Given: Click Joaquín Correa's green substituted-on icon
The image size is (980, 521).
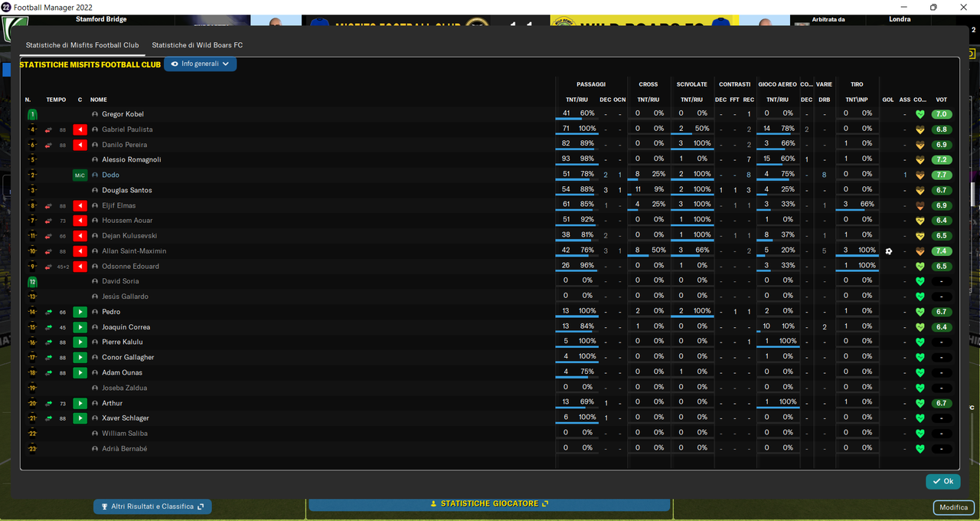Looking at the screenshot, I should (80, 327).
